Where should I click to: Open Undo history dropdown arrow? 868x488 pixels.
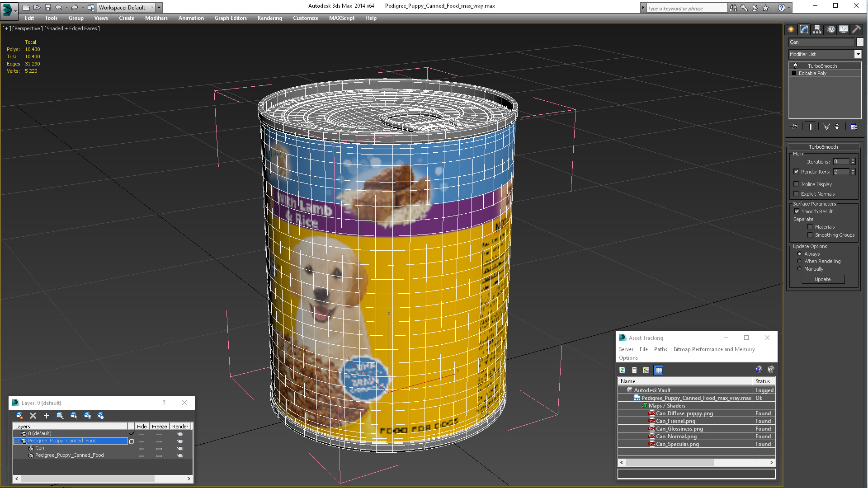point(66,7)
